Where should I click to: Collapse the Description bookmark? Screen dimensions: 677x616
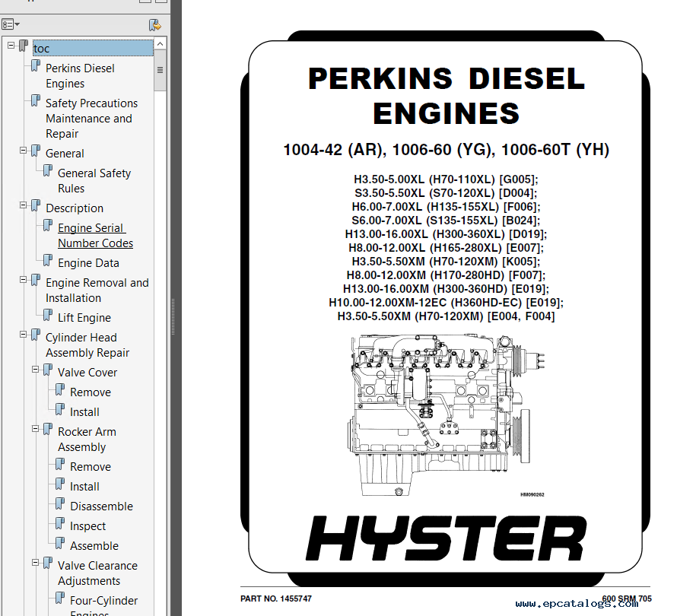24,205
